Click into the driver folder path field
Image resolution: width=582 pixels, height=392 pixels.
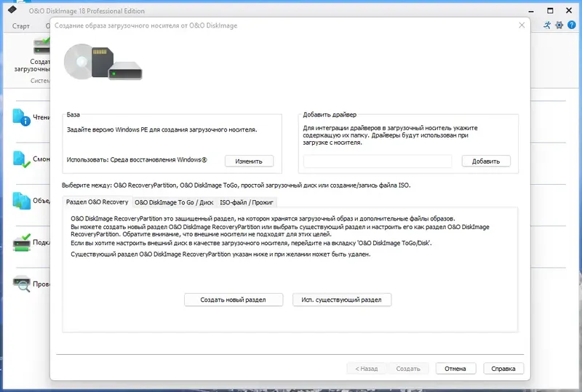click(x=378, y=161)
